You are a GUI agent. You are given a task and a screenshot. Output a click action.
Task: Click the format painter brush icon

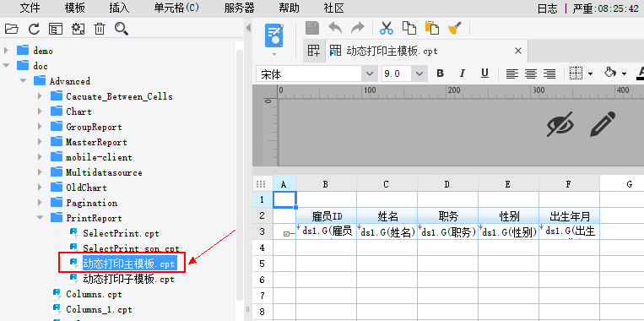(455, 28)
